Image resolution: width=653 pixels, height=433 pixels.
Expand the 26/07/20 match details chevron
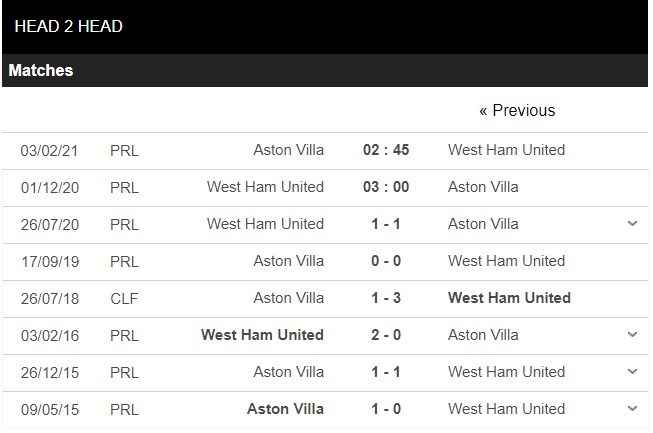click(632, 224)
